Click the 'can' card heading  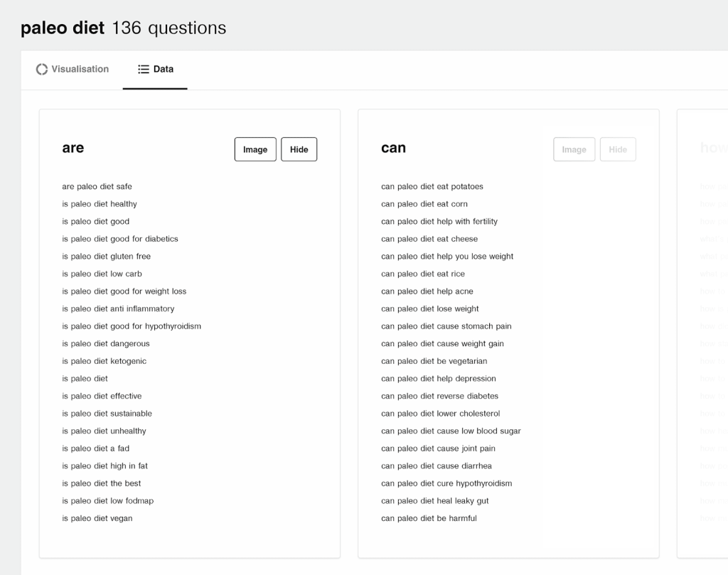pos(393,148)
